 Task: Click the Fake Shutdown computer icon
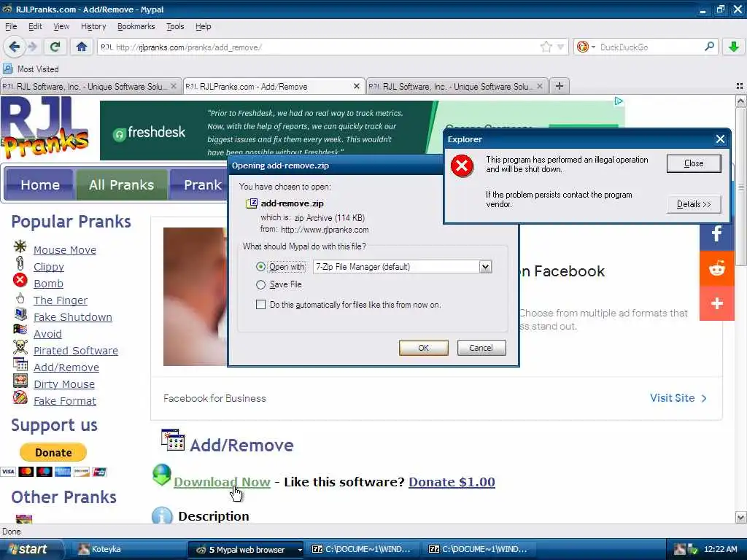(x=20, y=314)
